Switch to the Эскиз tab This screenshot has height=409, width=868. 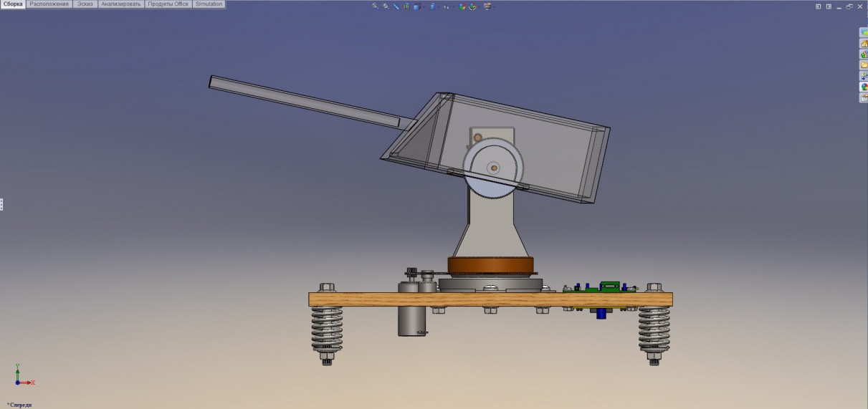pyautogui.click(x=85, y=4)
